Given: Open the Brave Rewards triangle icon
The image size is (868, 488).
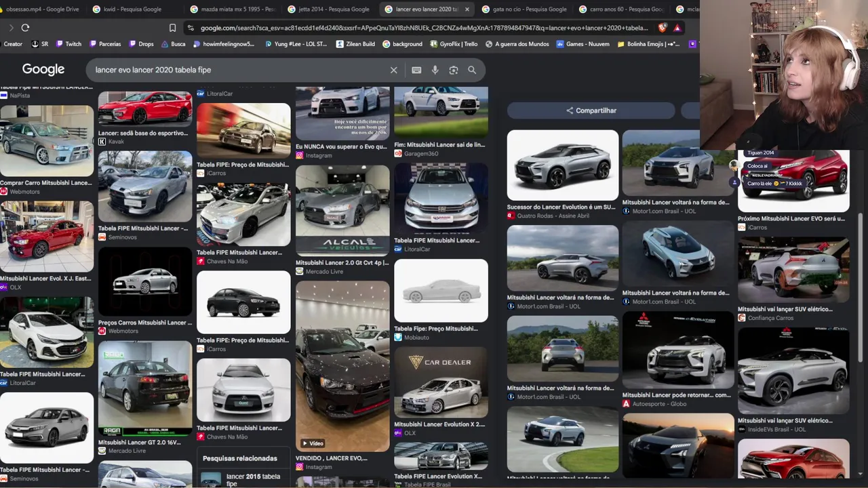Looking at the screenshot, I should (x=677, y=28).
